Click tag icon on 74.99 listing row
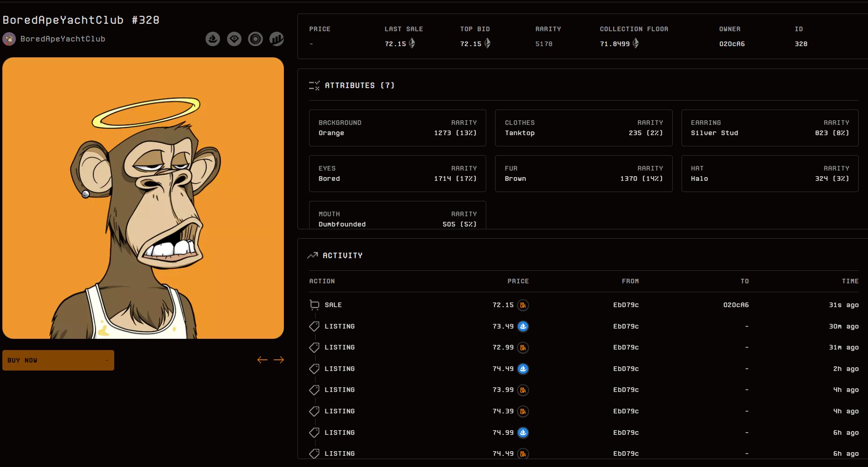868x467 pixels. click(x=315, y=433)
